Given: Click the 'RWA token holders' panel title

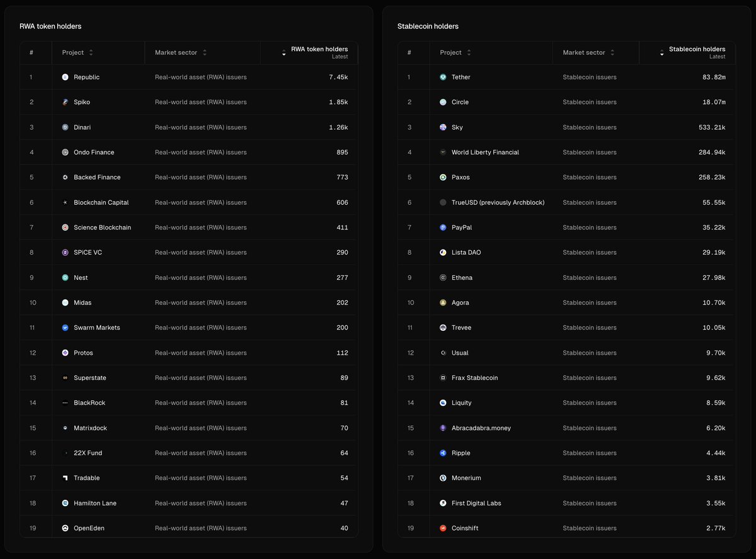Looking at the screenshot, I should coord(50,26).
